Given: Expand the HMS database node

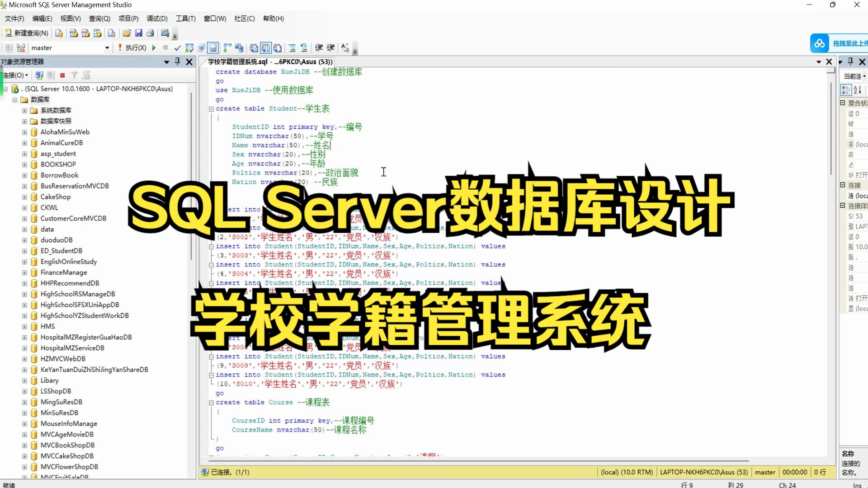Looking at the screenshot, I should (x=24, y=326).
